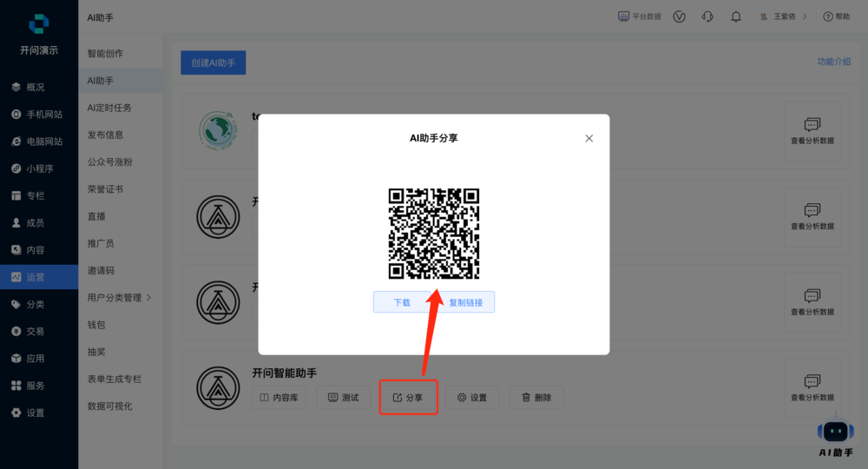This screenshot has width=868, height=469.
Task: Select AI助手 in the secondary menu
Action: click(120, 80)
